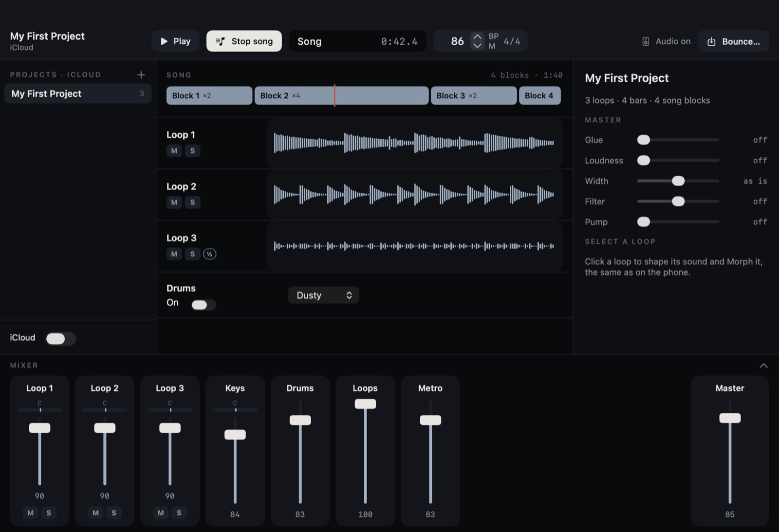Solo Loop 2 in the track list
779x532 pixels.
192,202
